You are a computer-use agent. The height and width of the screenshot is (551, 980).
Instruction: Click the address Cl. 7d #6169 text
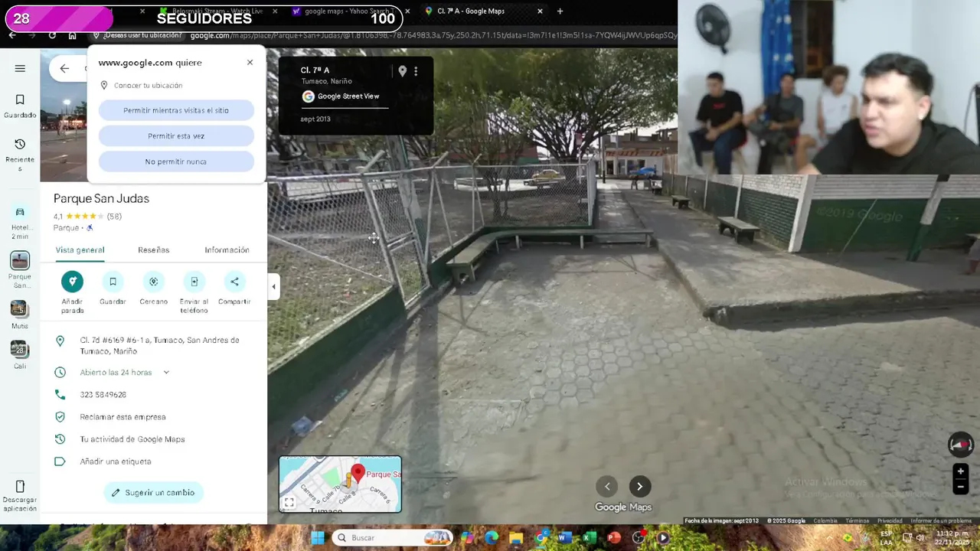[159, 345]
